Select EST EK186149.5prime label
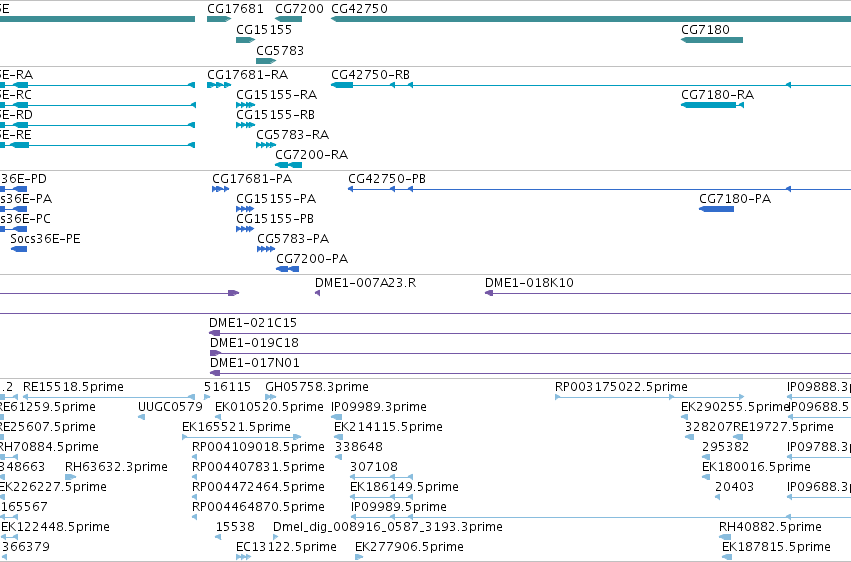 pos(404,487)
